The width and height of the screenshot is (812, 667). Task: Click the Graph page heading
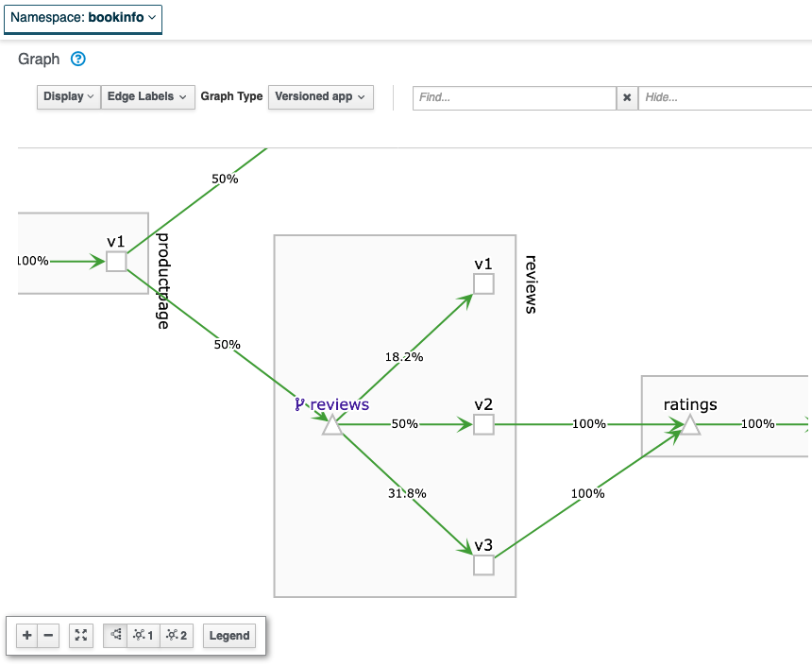pos(36,59)
